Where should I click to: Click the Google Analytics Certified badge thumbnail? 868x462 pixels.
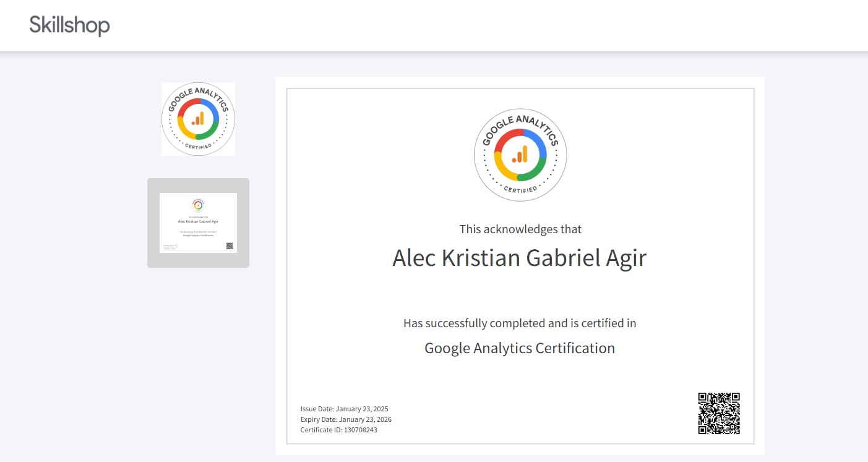click(x=198, y=118)
